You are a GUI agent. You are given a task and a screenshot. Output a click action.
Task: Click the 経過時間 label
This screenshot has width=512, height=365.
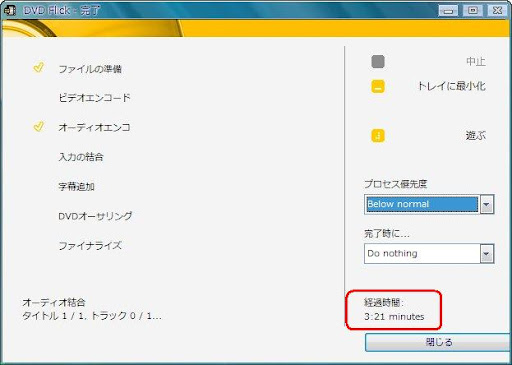coord(384,303)
